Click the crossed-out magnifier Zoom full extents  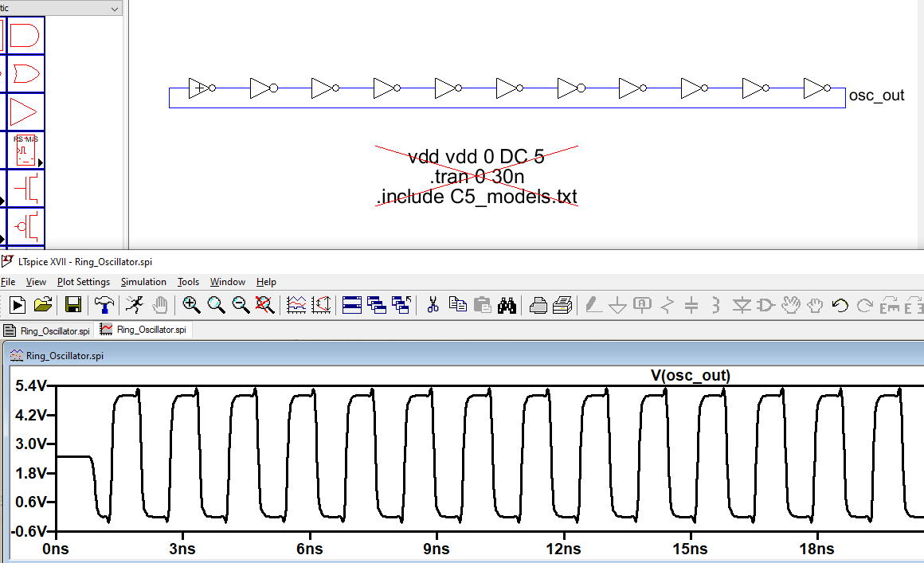pyautogui.click(x=264, y=305)
